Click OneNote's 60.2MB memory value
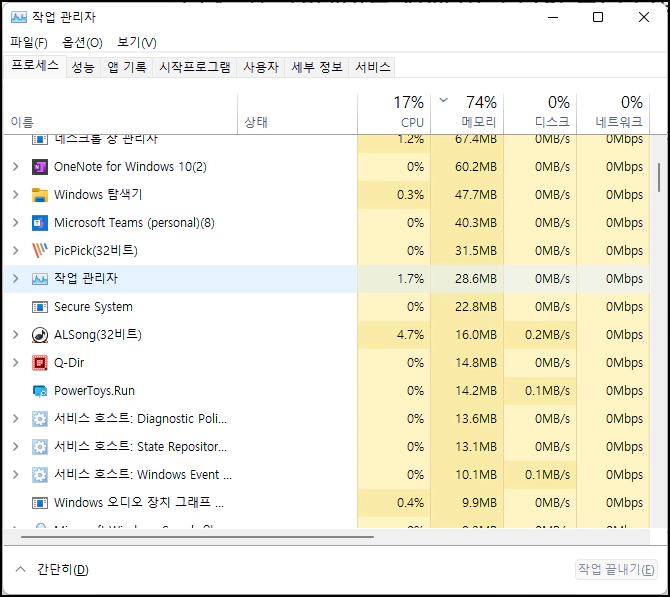Image resolution: width=670 pixels, height=597 pixels. (x=476, y=167)
